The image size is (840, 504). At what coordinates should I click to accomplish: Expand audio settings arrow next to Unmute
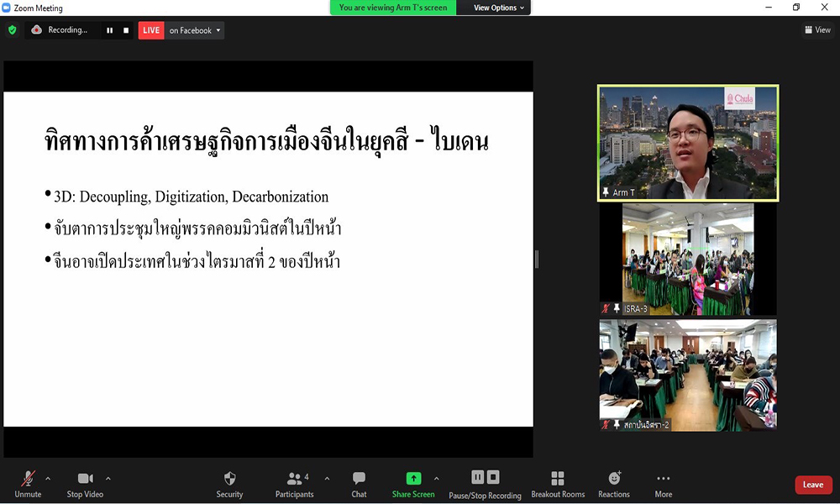tap(48, 479)
